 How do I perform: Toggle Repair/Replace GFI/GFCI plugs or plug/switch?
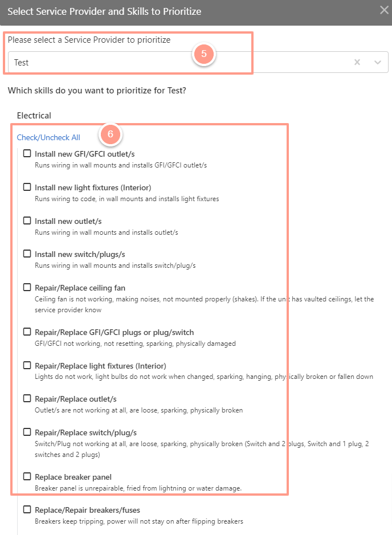pyautogui.click(x=27, y=332)
